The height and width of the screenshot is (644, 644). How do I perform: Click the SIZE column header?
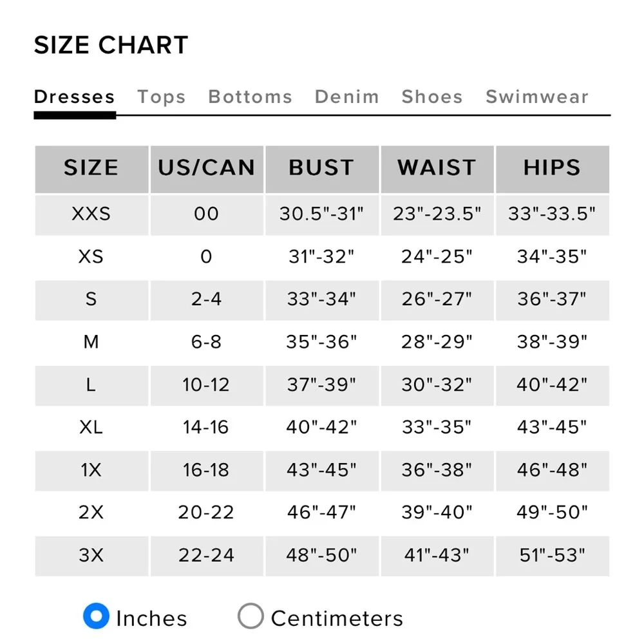[x=91, y=168]
